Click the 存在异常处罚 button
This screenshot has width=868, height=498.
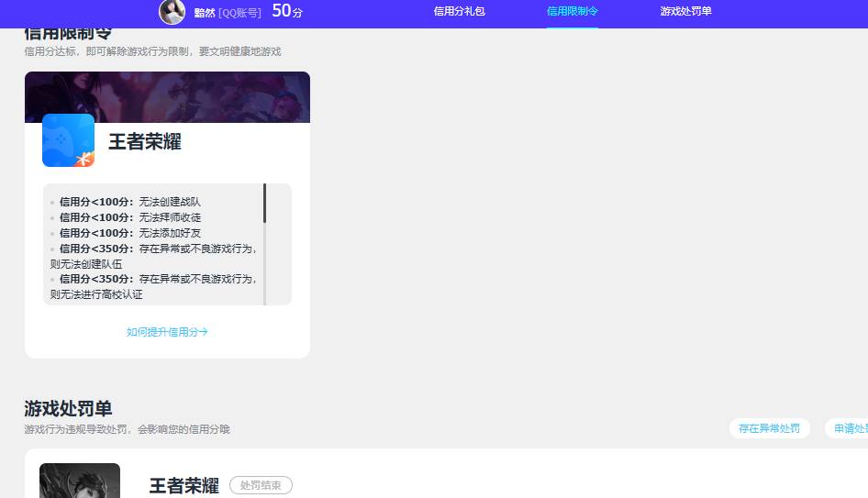click(770, 428)
